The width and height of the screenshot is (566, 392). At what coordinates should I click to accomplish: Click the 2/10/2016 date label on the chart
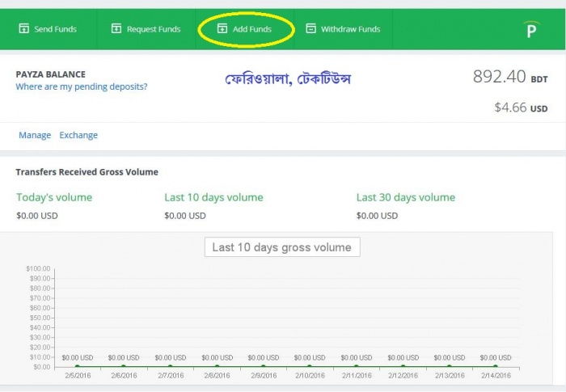pyautogui.click(x=310, y=376)
